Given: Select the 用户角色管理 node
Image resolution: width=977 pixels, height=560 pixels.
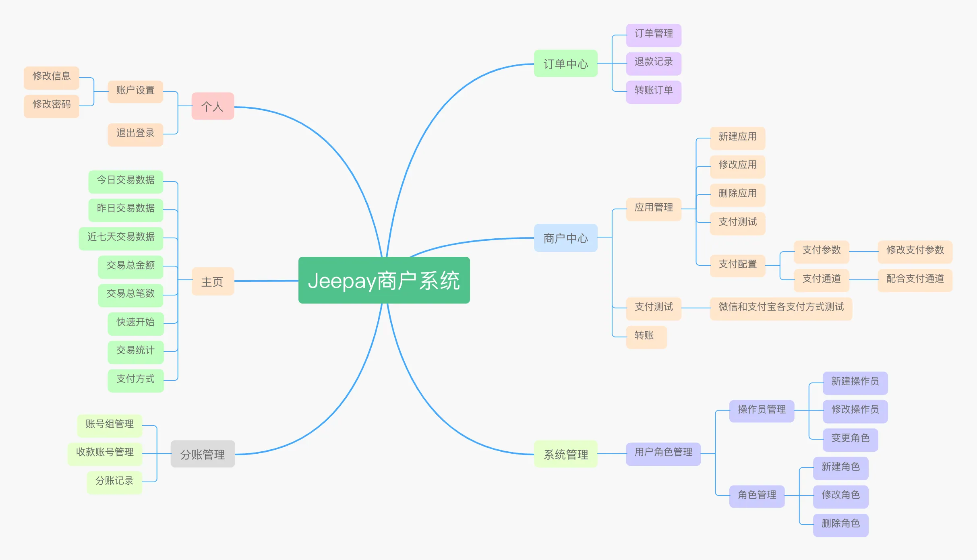Looking at the screenshot, I should click(x=663, y=454).
